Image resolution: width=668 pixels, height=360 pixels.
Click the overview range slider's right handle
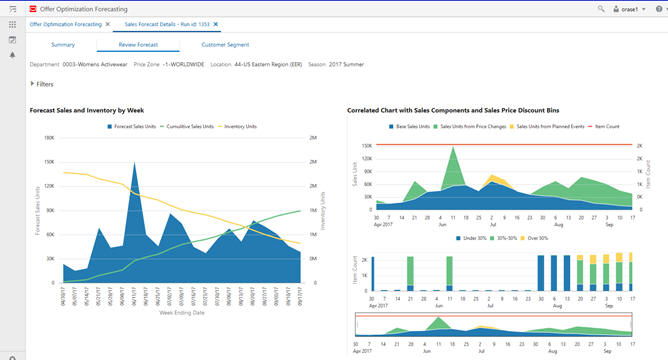point(631,325)
